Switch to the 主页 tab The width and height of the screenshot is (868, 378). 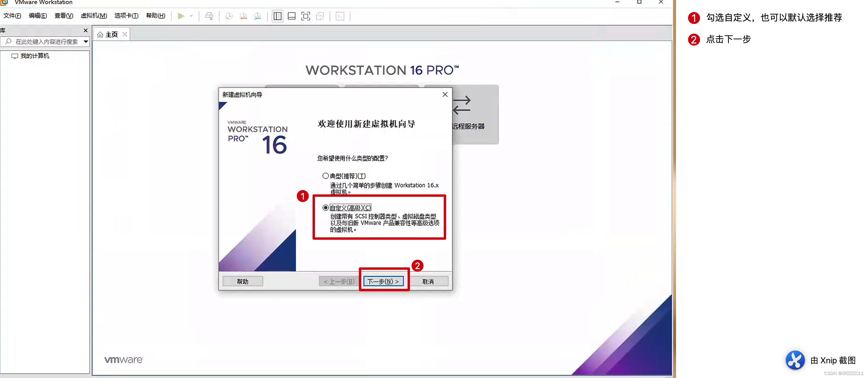[x=111, y=34]
